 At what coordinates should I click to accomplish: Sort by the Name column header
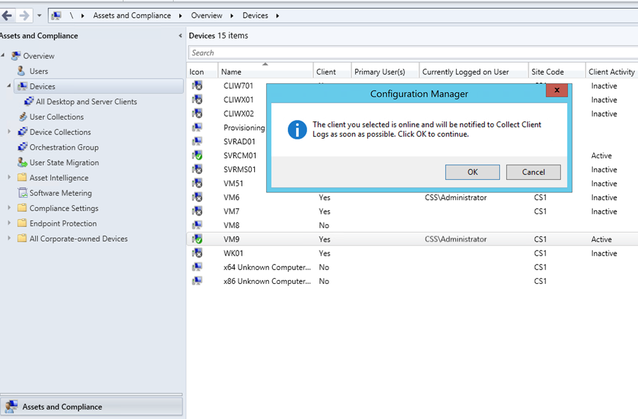(x=265, y=72)
